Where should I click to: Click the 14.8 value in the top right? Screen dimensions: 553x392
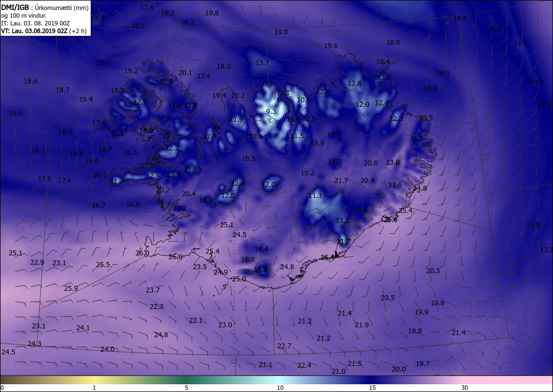tap(495, 29)
